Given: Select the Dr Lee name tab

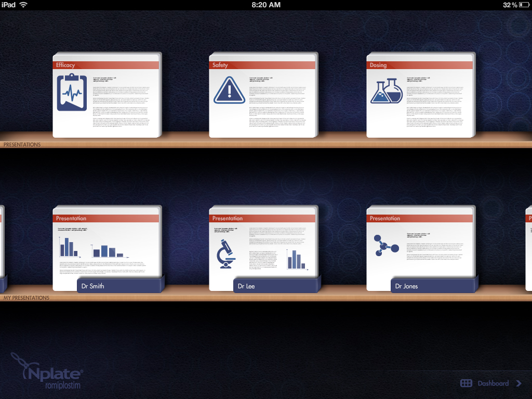Looking at the screenshot, I should pyautogui.click(x=276, y=286).
